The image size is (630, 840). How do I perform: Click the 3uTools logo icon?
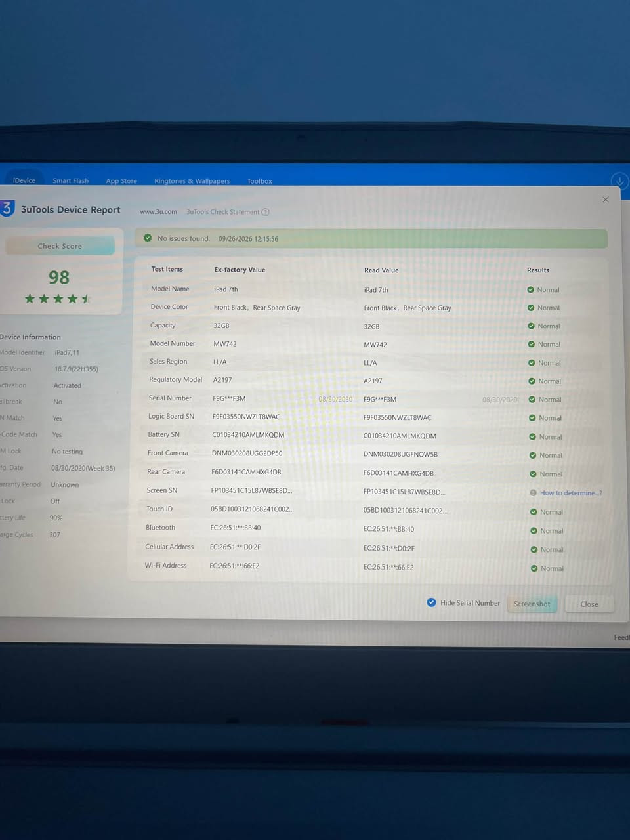coord(7,209)
